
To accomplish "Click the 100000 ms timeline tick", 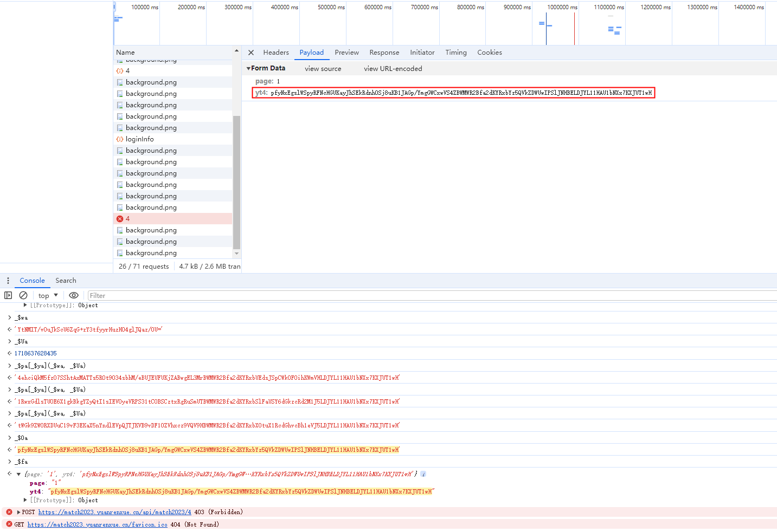I will [x=145, y=8].
